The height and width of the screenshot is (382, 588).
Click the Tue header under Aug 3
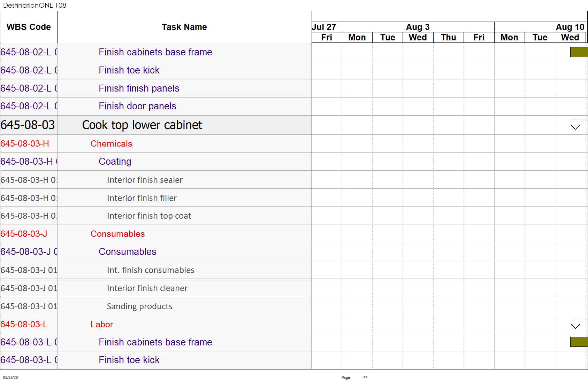388,37
